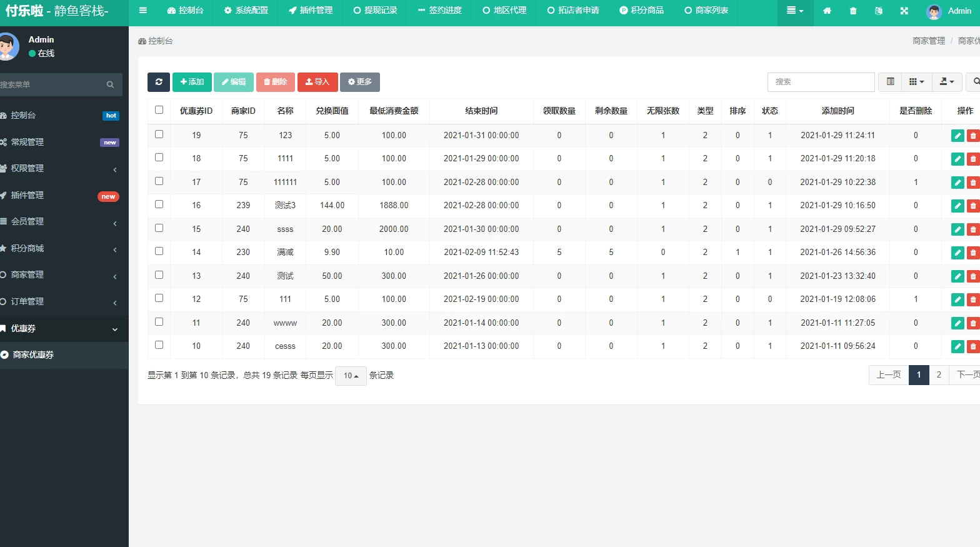The width and height of the screenshot is (980, 547).
Task: Click the language switch icon in header
Action: click(878, 11)
